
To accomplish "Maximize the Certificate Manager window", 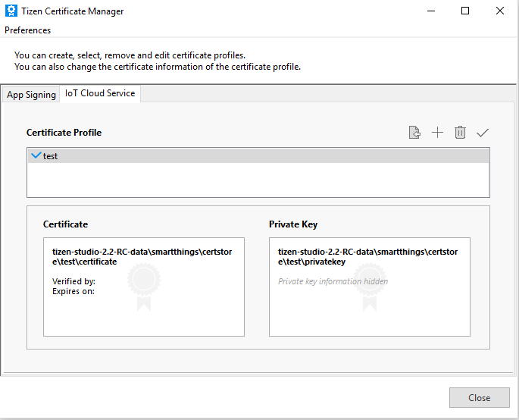I will tap(465, 11).
